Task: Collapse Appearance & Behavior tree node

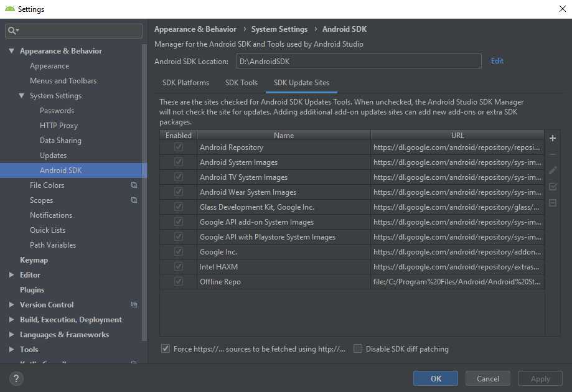Action: 12,50
